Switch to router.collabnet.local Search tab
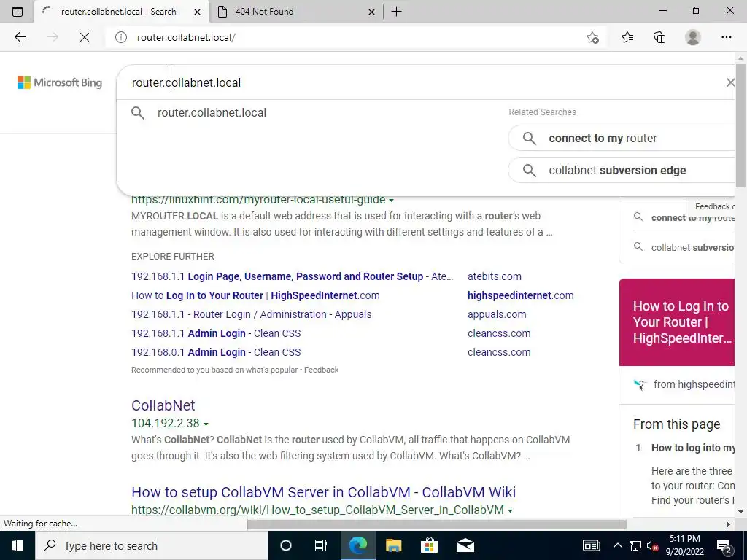This screenshot has width=747, height=560. pyautogui.click(x=122, y=12)
